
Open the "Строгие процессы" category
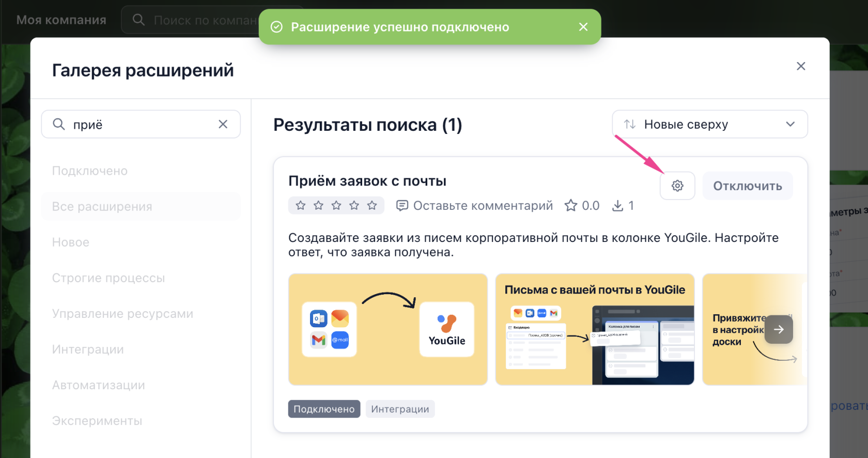(x=109, y=278)
